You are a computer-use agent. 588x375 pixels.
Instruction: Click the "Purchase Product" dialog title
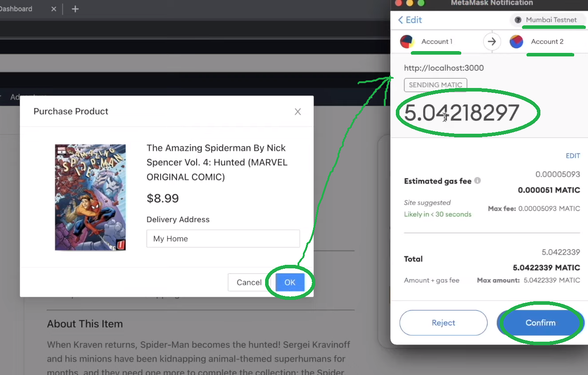(x=71, y=112)
